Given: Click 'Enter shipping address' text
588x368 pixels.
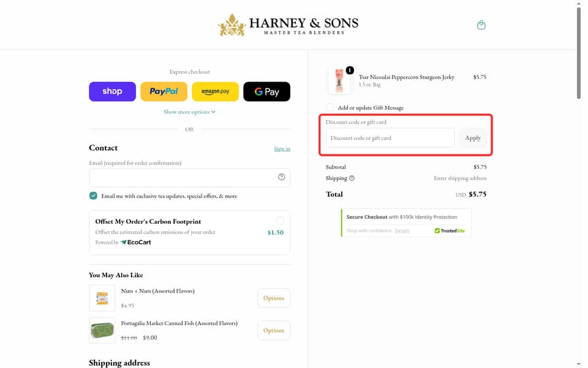Looking at the screenshot, I should pos(460,178).
